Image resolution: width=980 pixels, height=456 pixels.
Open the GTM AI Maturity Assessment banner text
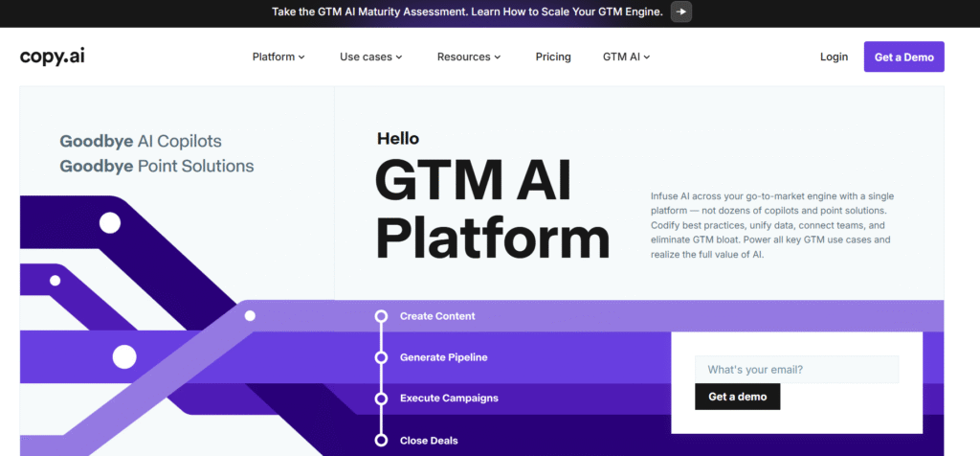pos(467,11)
